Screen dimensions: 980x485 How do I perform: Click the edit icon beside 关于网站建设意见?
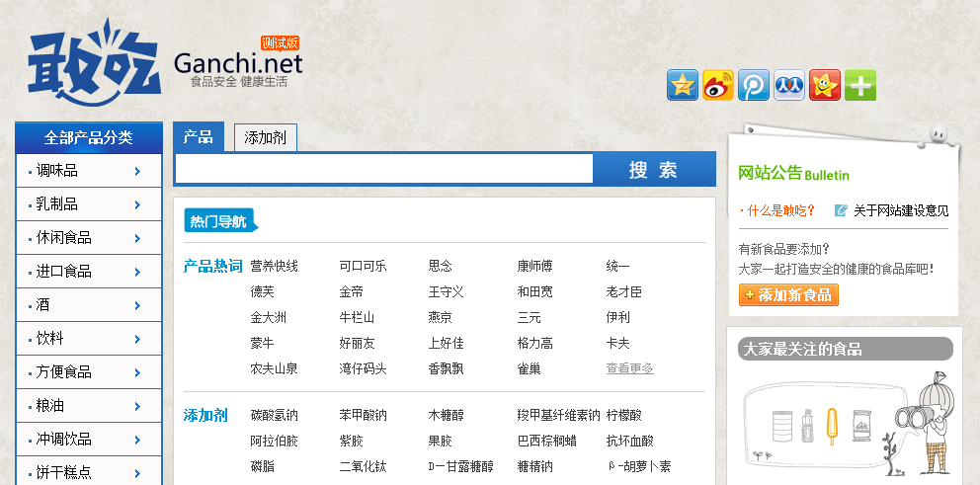[842, 210]
